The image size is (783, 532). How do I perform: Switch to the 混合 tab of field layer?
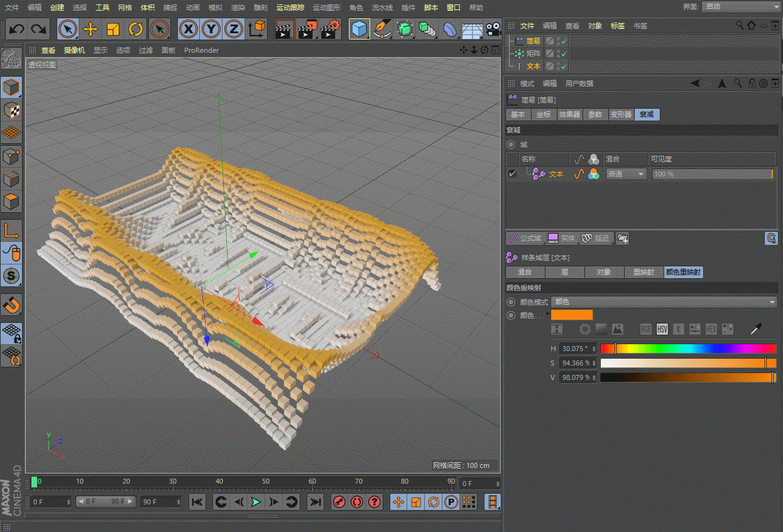(x=525, y=272)
